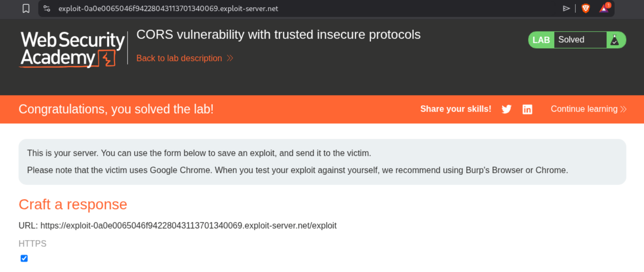Click the flask icon in lab status
The height and width of the screenshot is (272, 644).
click(x=614, y=40)
